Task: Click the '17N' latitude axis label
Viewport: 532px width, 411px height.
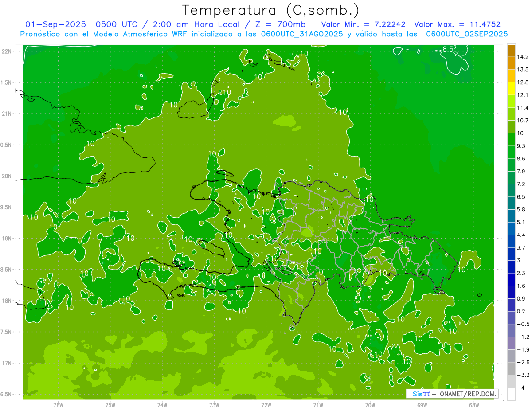Action: click(7, 363)
